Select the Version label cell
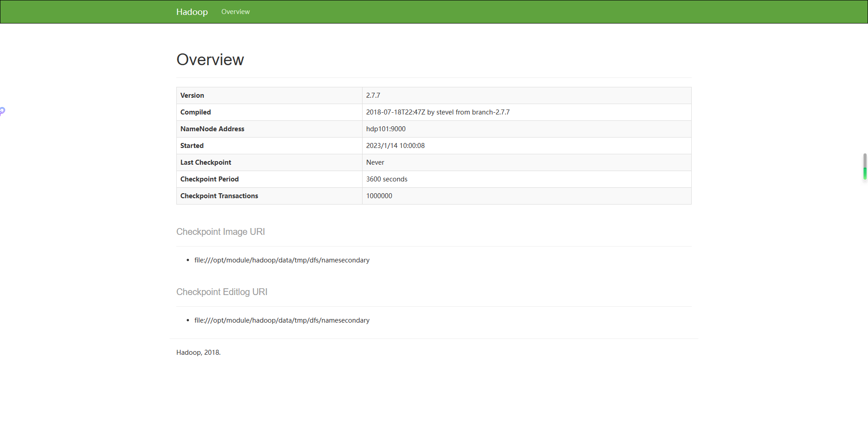Image resolution: width=868 pixels, height=424 pixels. 269,95
